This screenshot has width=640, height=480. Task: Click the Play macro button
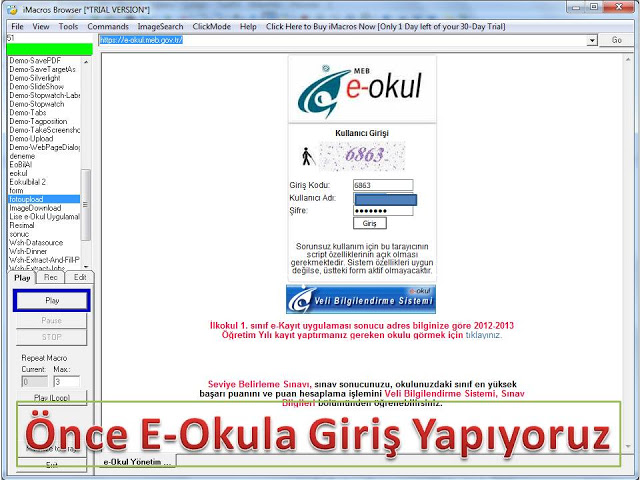click(x=52, y=300)
